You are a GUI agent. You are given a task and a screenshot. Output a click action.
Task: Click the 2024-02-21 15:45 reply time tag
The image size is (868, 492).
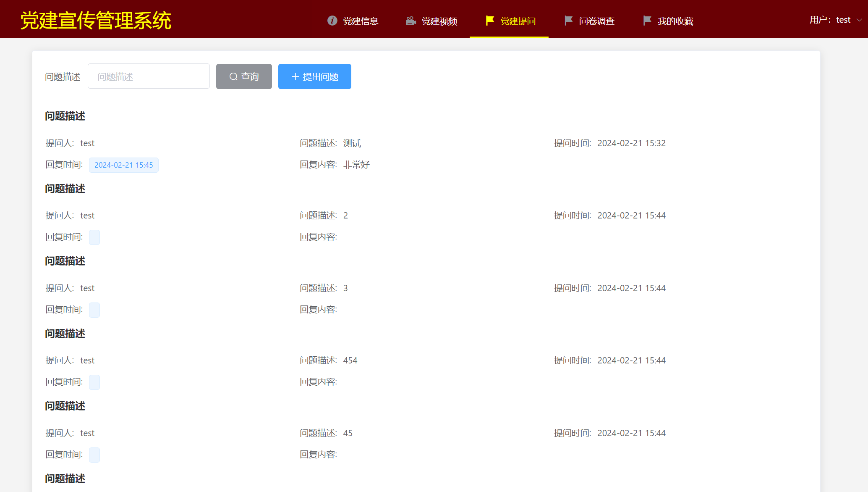pos(123,165)
